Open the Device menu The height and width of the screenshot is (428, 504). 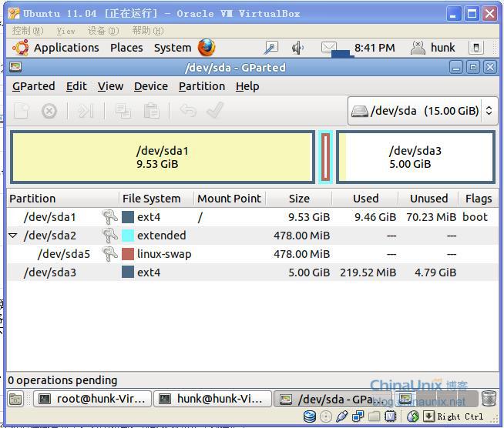pyautogui.click(x=151, y=86)
